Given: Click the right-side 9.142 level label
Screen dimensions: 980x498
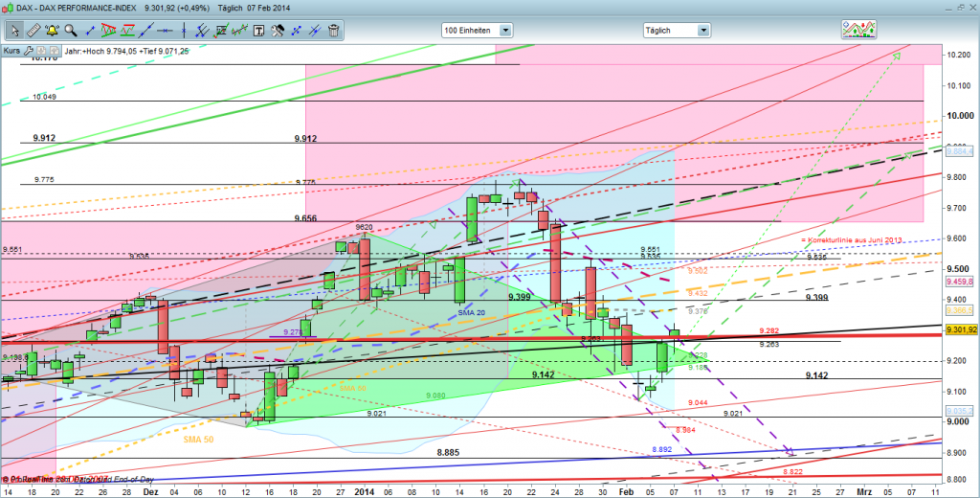Looking at the screenshot, I should point(816,374).
